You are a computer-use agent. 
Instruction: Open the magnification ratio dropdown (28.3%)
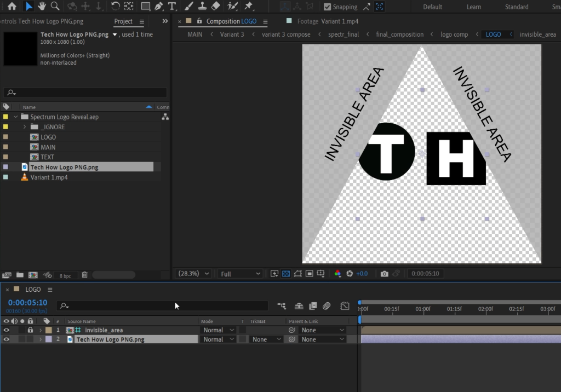[x=193, y=274]
